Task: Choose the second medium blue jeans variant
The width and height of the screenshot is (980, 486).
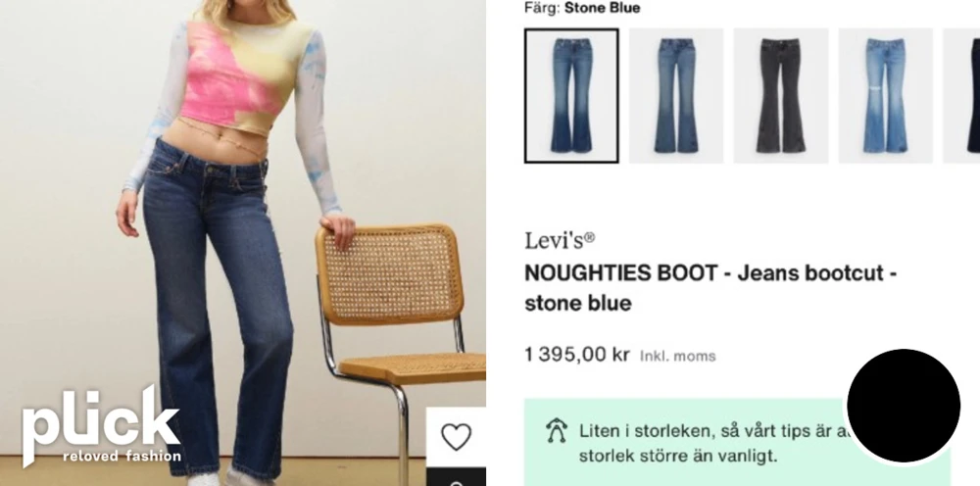Action: tap(676, 96)
